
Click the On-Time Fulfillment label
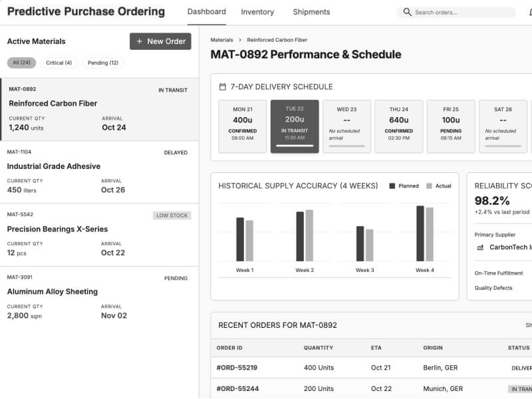coord(499,273)
